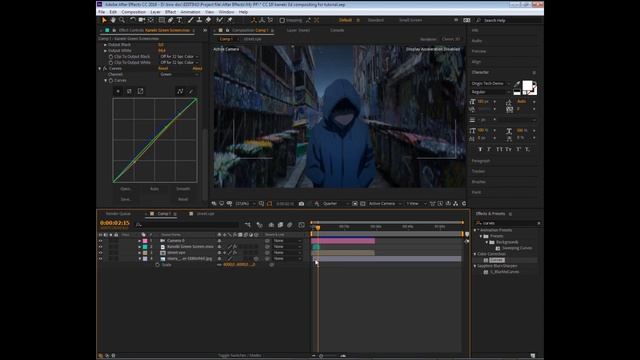
Task: Hide the Kaneki Green Screen layer
Action: [x=100, y=247]
